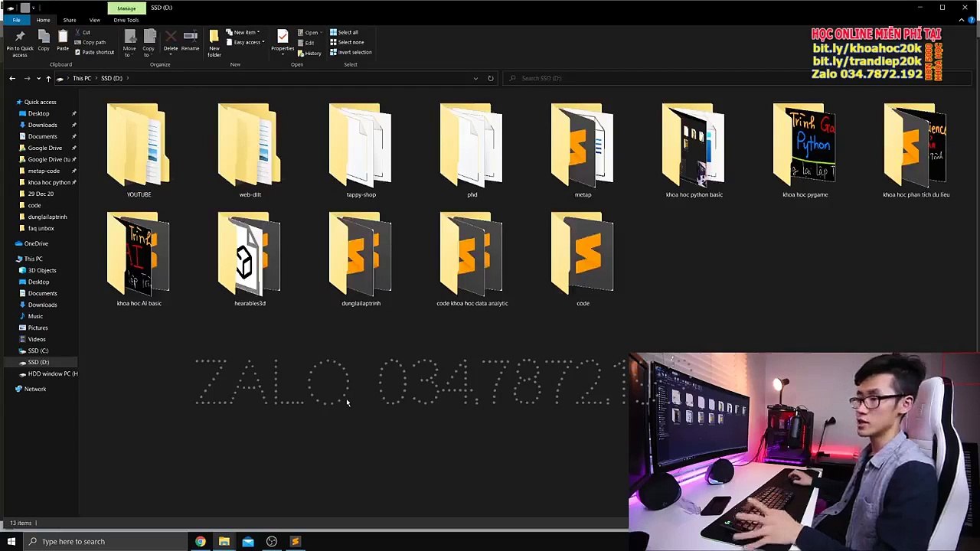Click Paste shortcut in the ribbon

pos(94,52)
